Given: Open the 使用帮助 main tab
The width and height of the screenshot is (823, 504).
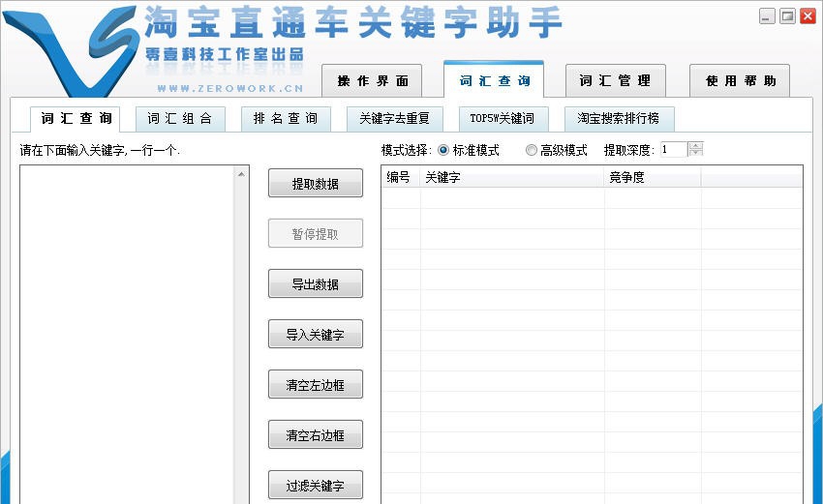Looking at the screenshot, I should [740, 80].
